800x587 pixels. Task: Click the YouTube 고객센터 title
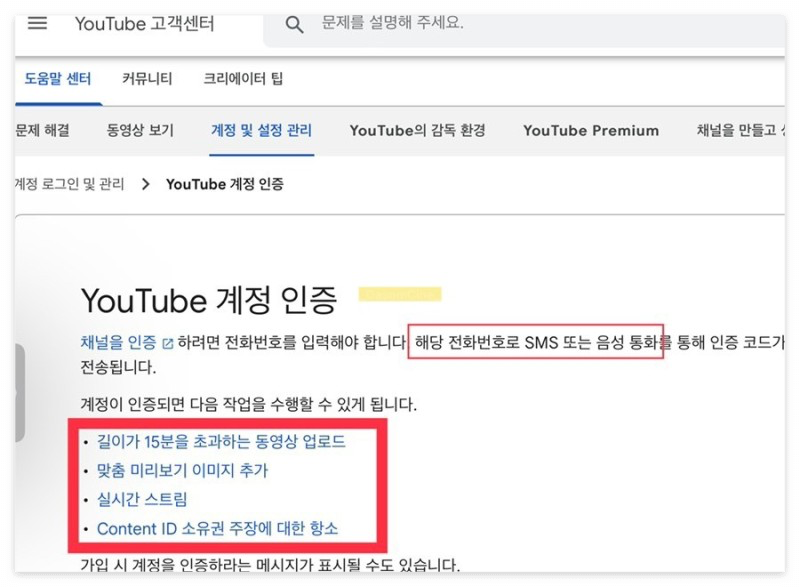[x=144, y=24]
